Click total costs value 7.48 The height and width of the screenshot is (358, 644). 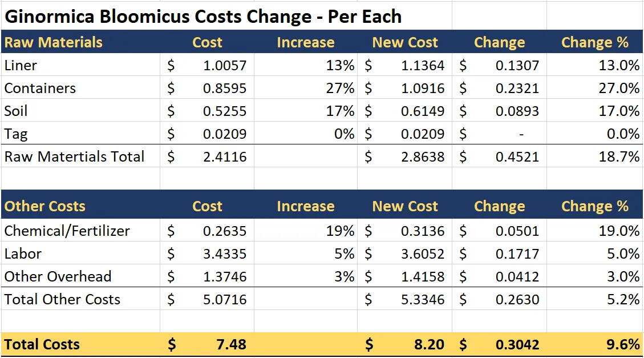click(x=231, y=344)
